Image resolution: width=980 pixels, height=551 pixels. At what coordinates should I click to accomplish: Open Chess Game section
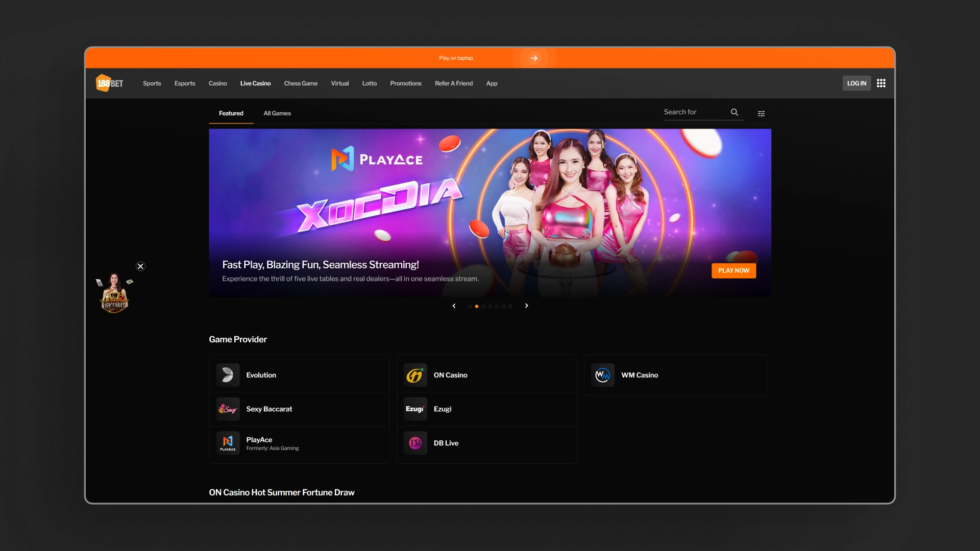click(x=301, y=83)
